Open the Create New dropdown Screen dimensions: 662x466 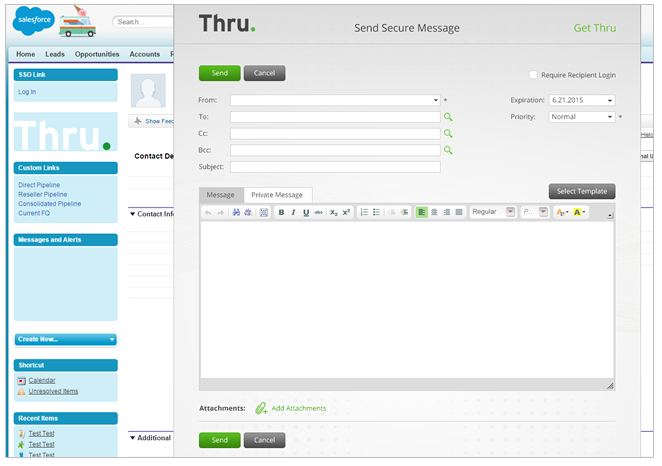click(x=66, y=340)
